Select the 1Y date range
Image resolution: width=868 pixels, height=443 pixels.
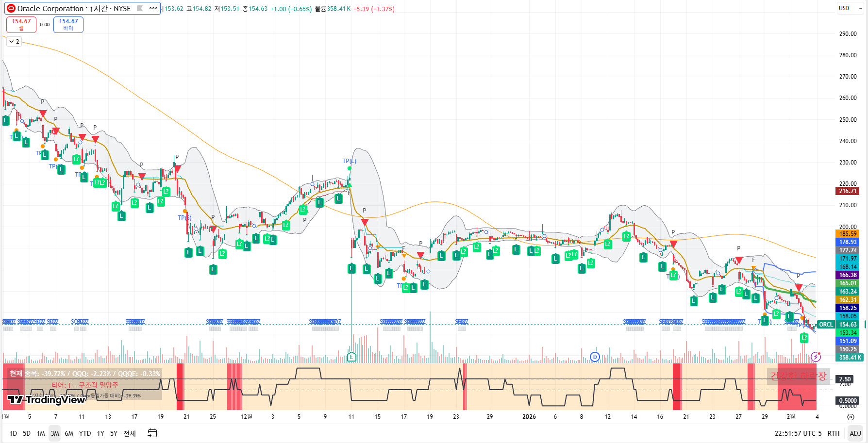pyautogui.click(x=100, y=433)
